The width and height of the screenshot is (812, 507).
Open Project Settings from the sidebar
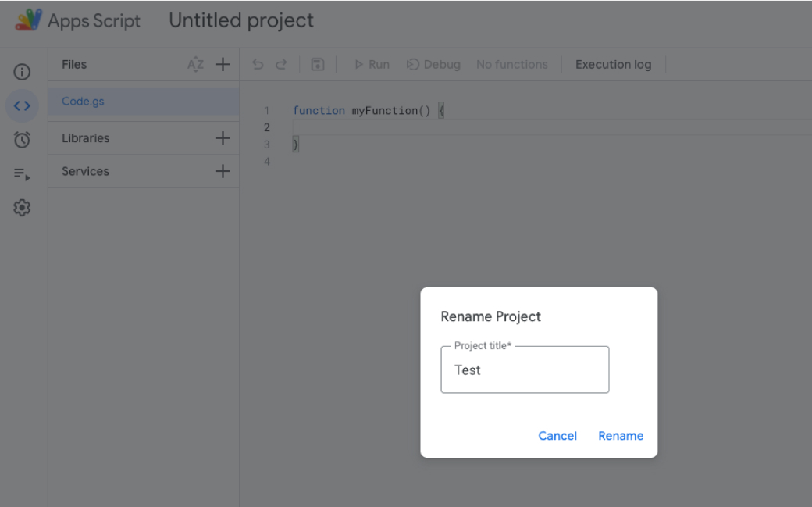pos(22,207)
